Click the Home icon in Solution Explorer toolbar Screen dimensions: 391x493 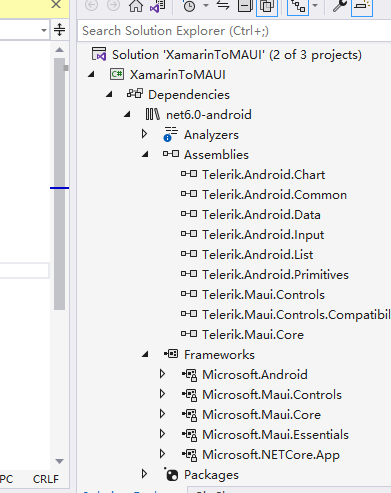pos(136,6)
